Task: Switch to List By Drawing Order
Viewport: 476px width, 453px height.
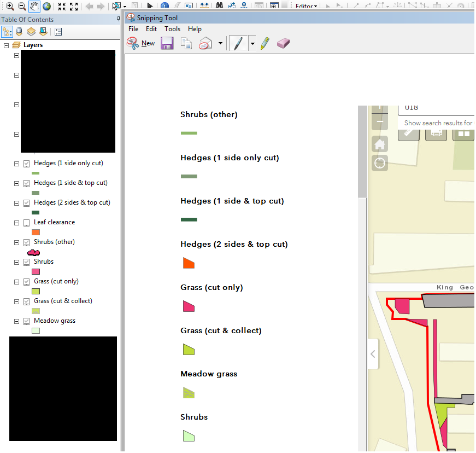Action: (7, 32)
